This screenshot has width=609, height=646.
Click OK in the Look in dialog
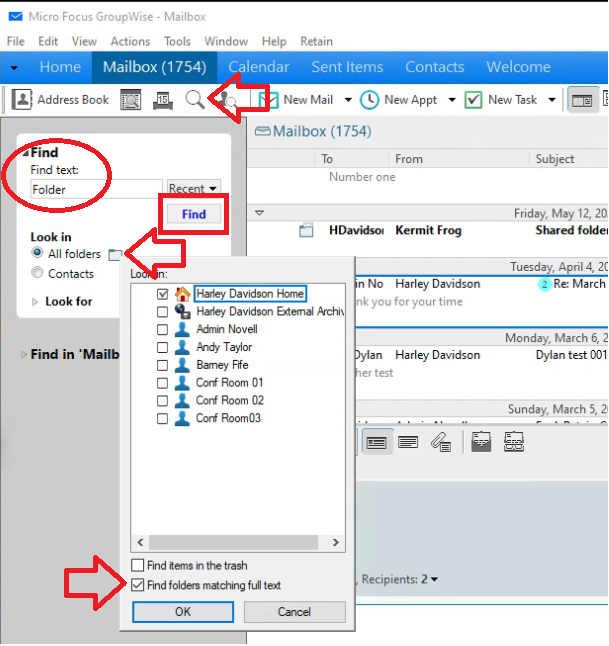coord(183,612)
